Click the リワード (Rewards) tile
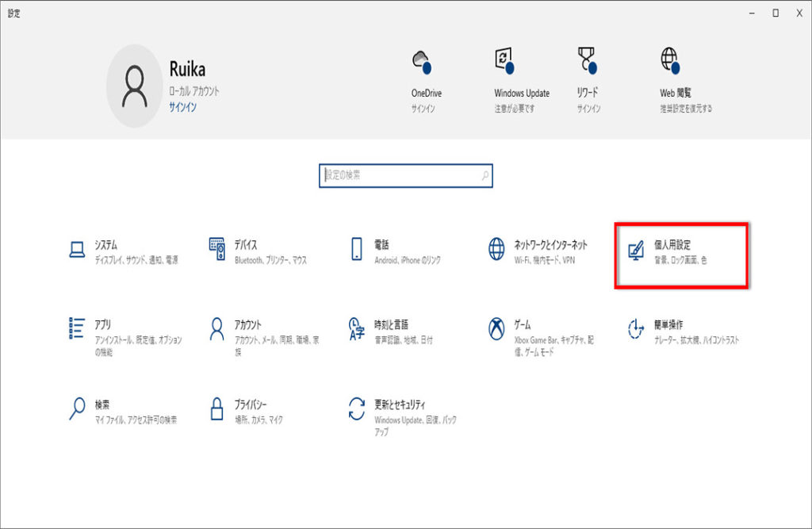 pyautogui.click(x=588, y=79)
